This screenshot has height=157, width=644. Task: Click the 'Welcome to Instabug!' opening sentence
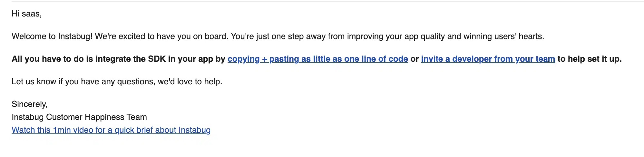(52, 37)
